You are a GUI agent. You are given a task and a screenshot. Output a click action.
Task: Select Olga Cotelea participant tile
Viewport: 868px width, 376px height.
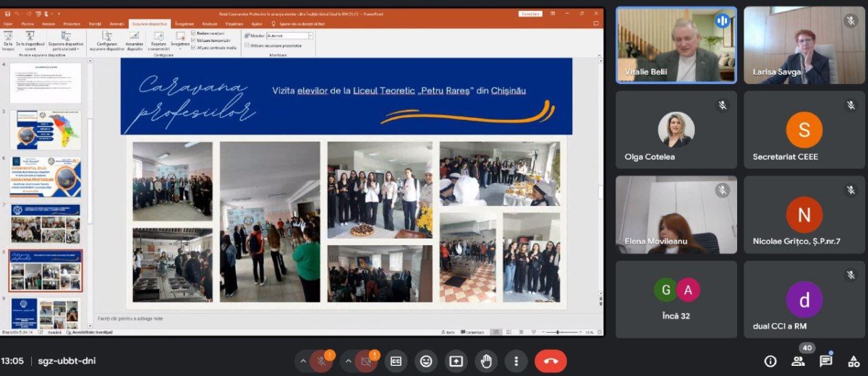coord(676,130)
